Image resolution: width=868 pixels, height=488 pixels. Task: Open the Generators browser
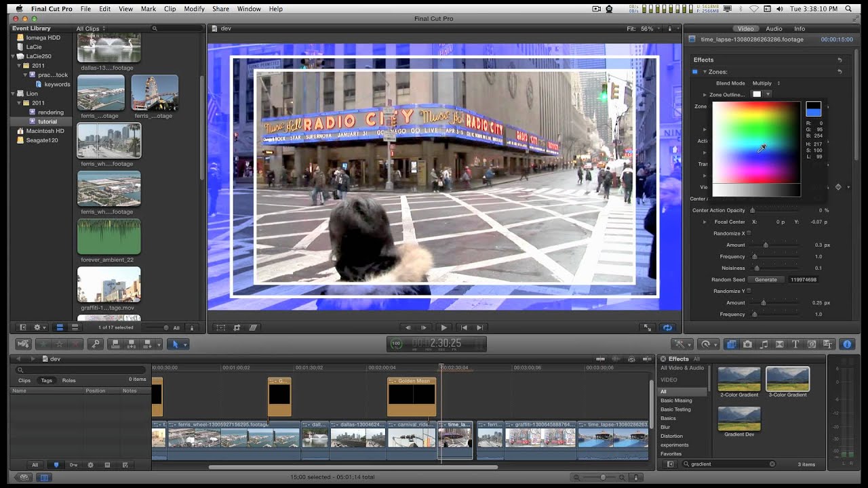click(x=812, y=344)
